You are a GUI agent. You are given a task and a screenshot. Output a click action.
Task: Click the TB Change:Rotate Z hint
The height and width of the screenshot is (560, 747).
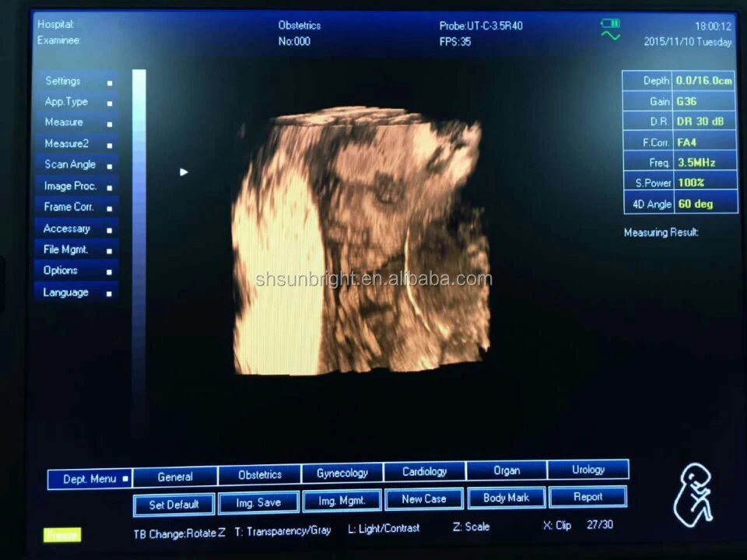pos(180,534)
